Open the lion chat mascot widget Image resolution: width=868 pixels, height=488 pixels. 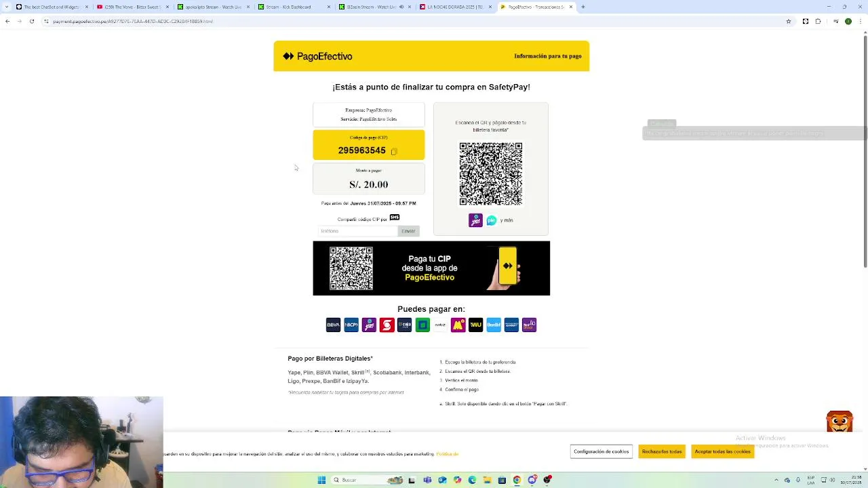840,421
